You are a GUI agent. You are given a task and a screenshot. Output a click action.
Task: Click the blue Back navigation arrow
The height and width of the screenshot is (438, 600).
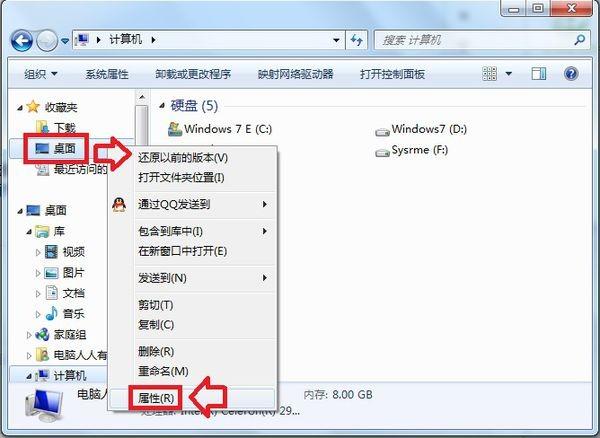tap(21, 40)
